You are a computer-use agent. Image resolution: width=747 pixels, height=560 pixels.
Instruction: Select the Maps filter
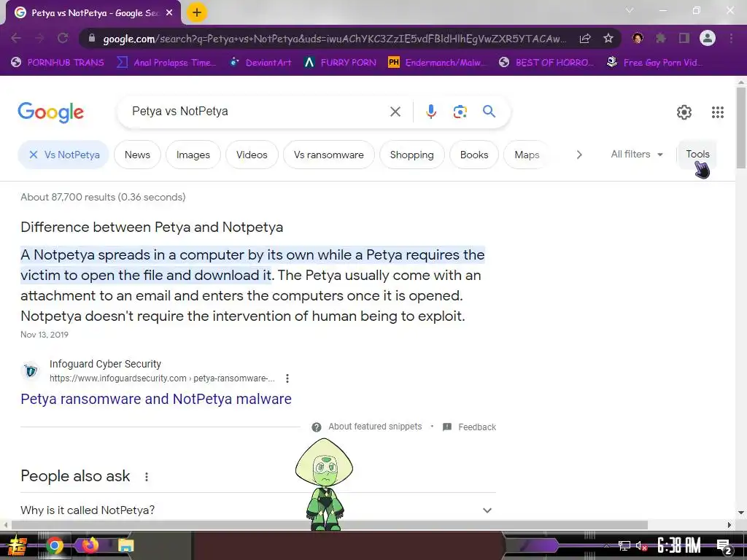click(x=527, y=155)
